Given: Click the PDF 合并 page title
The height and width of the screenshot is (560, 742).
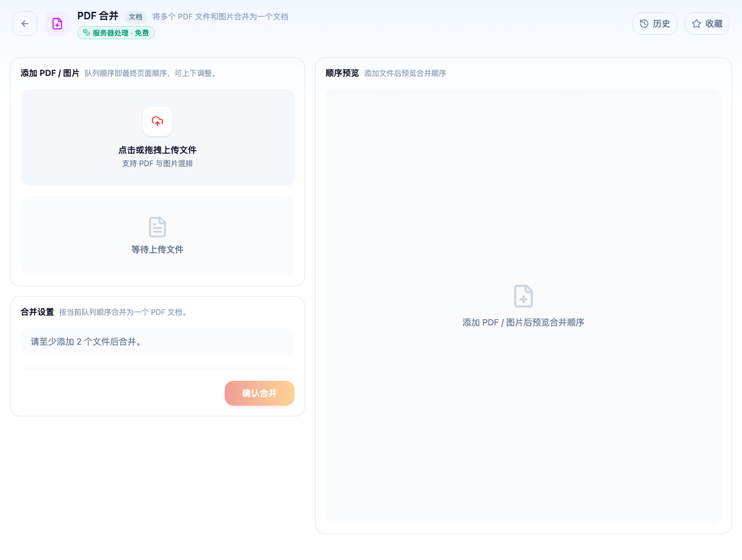Looking at the screenshot, I should 98,16.
